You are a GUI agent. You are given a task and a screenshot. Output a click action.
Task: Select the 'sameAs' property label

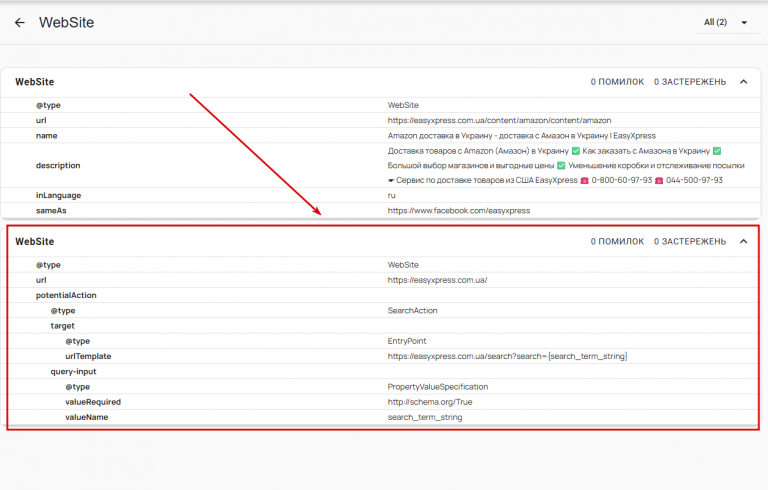click(x=51, y=211)
